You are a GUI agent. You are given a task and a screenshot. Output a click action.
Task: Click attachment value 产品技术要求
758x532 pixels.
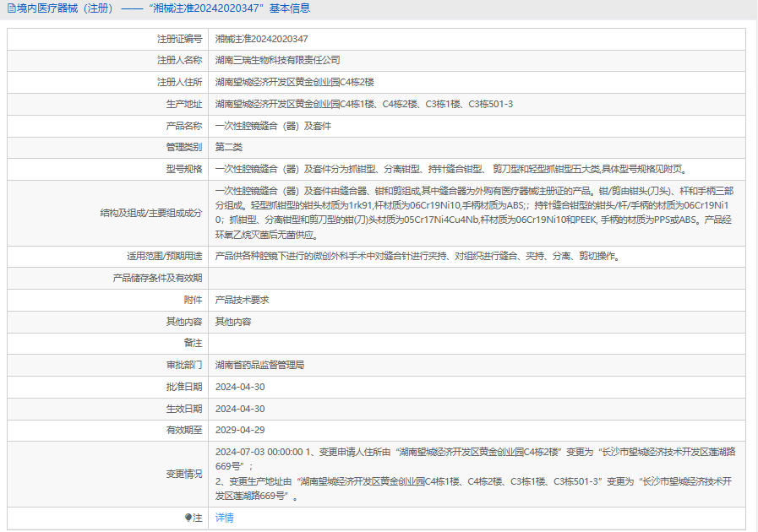(x=243, y=300)
